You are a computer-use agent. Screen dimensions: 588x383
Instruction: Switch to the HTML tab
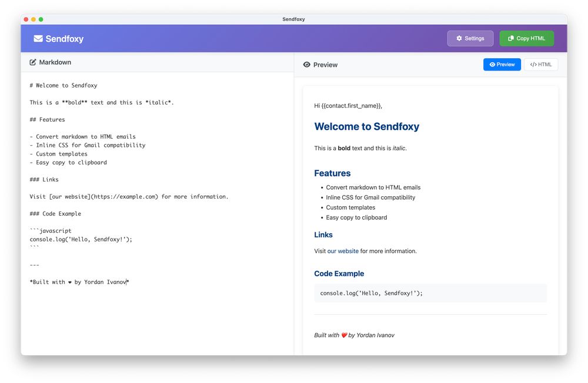[x=541, y=65]
